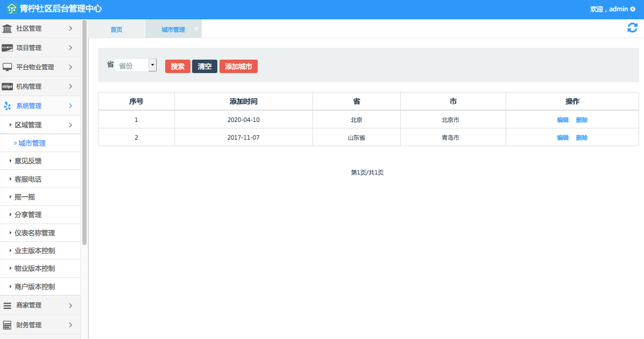
Task: Click the 添加城市 button
Action: point(239,67)
